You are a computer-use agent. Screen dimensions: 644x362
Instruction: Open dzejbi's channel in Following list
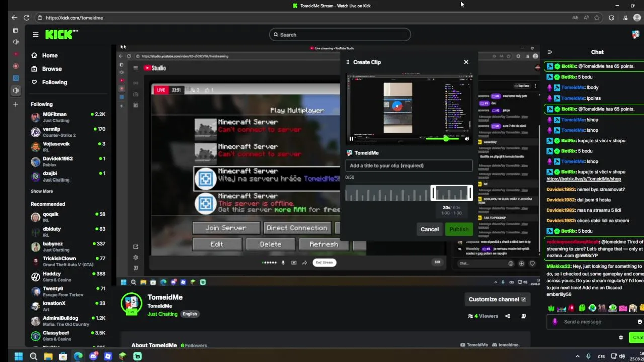point(68,176)
